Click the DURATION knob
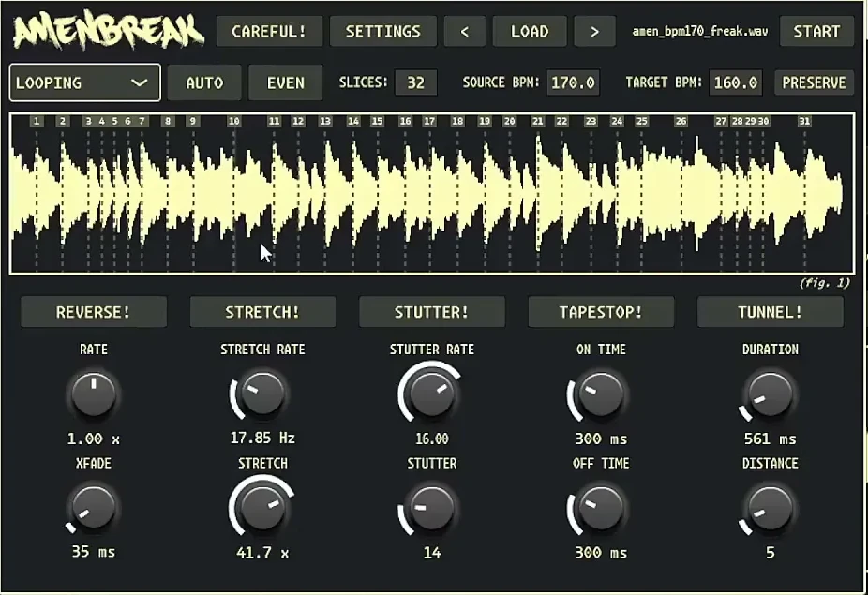 click(770, 394)
